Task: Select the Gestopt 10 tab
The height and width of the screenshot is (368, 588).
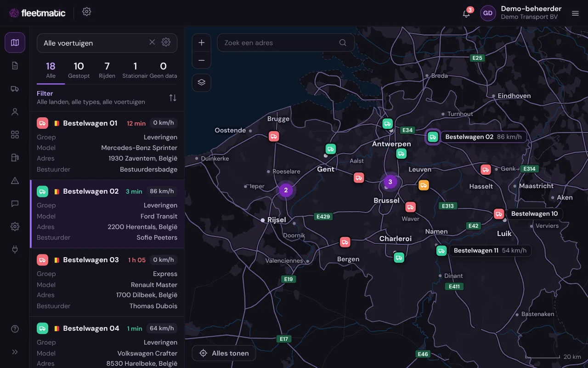Action: pyautogui.click(x=79, y=70)
